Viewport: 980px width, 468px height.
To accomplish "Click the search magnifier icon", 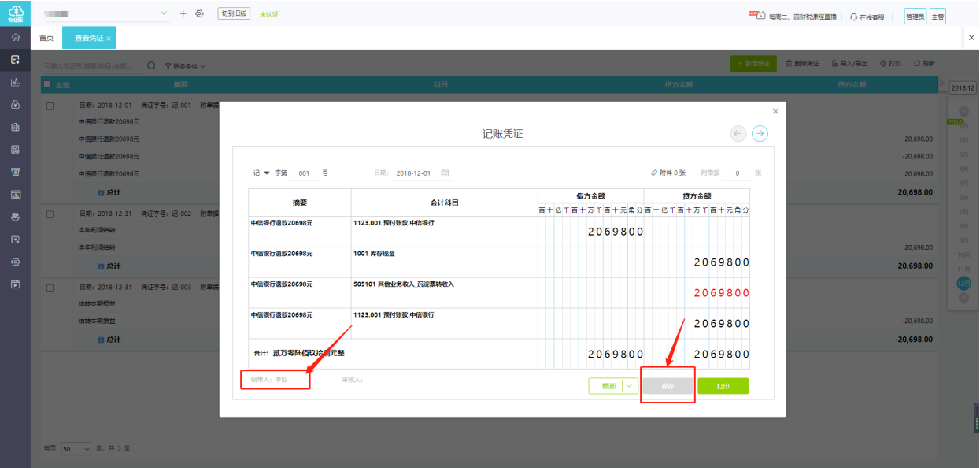I will 151,65.
